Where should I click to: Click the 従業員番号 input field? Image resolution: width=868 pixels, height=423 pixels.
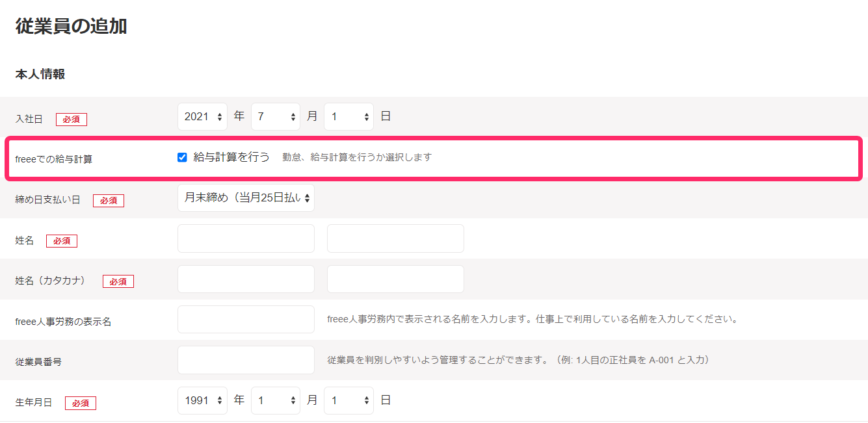246,360
